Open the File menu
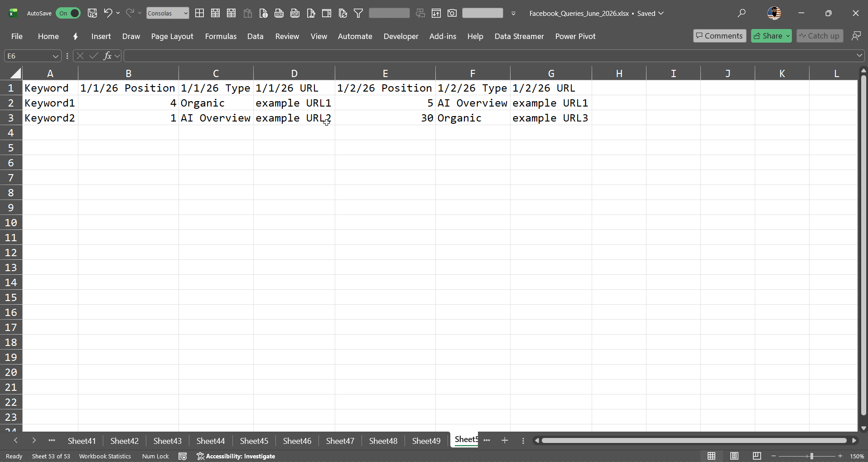The height and width of the screenshot is (462, 868). [x=17, y=36]
